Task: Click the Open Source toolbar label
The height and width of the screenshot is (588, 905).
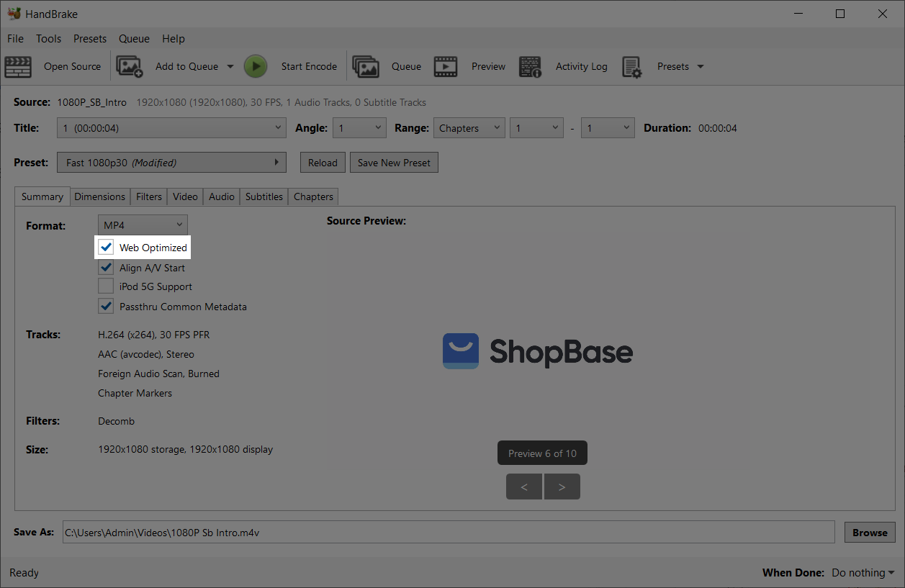Action: [x=72, y=66]
